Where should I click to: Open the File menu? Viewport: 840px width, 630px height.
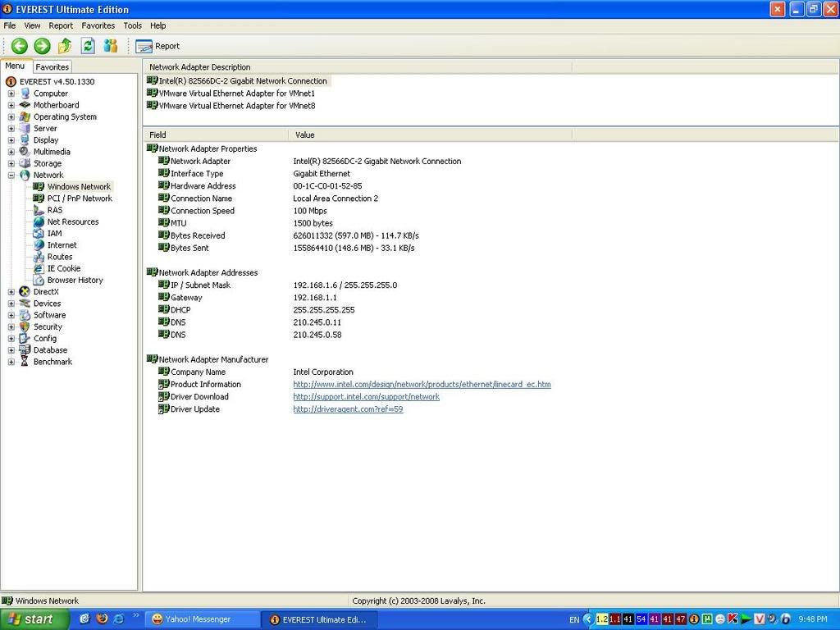point(10,25)
